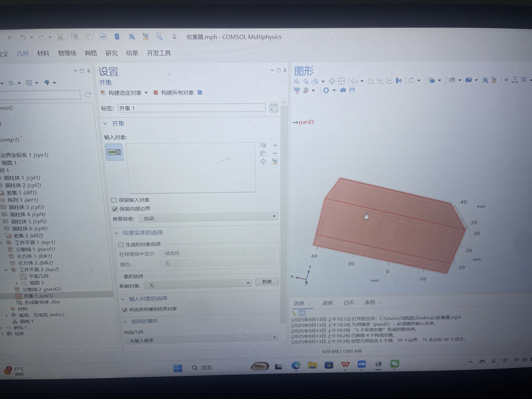
Task: Uncheck the 保留内部边界 checkbox
Action: pos(115,209)
